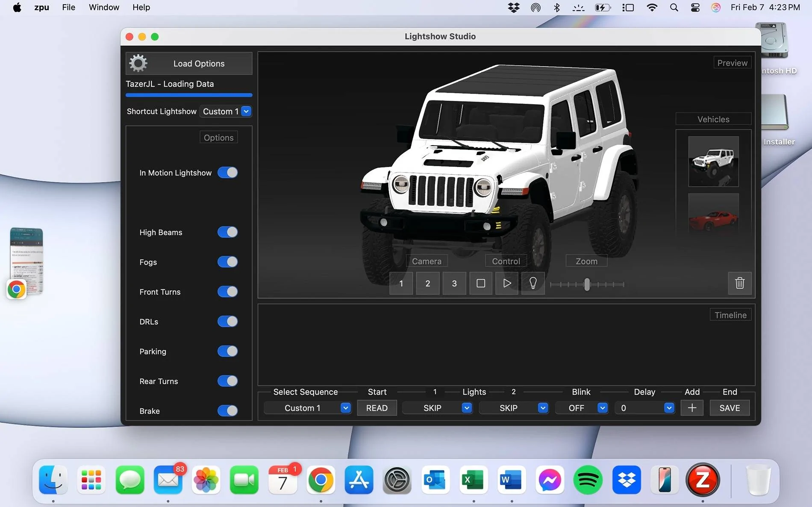Select camera view 3
This screenshot has height=507, width=812.
[454, 283]
